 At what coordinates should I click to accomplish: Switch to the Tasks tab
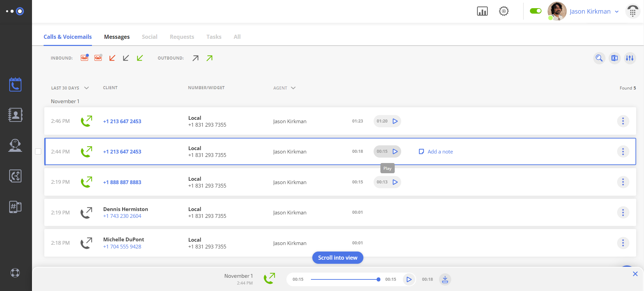214,37
